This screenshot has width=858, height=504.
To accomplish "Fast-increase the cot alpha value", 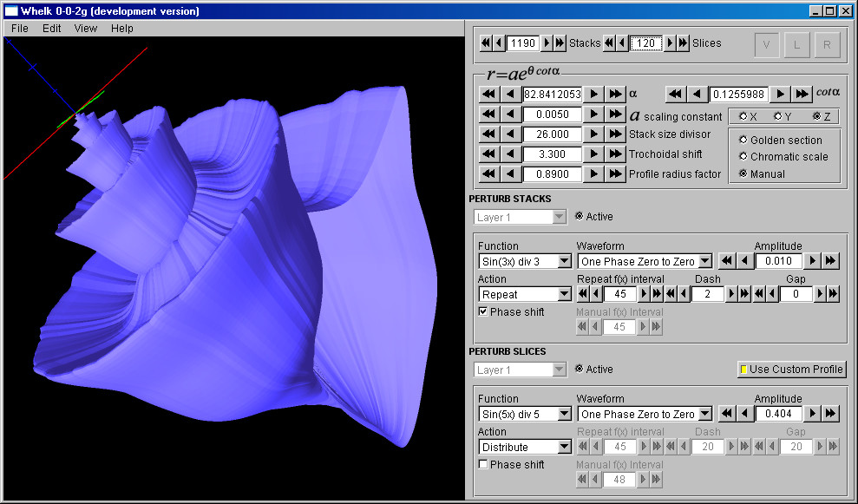I will pyautogui.click(x=802, y=94).
